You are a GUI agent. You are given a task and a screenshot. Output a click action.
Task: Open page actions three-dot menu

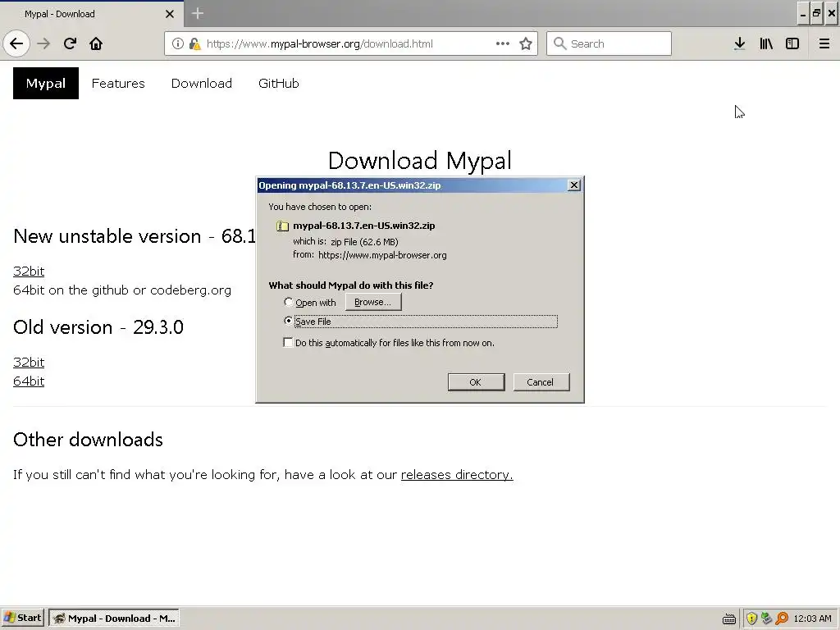[x=503, y=43]
